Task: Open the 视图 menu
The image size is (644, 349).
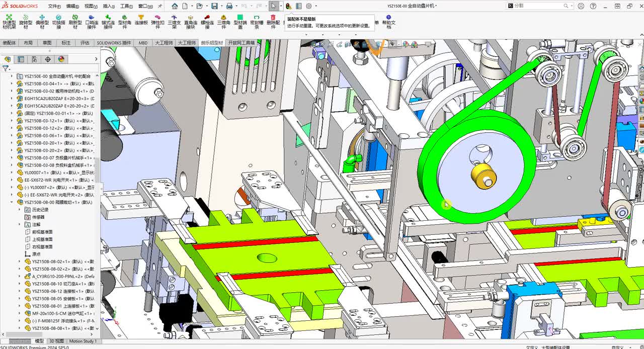Action: [x=90, y=6]
